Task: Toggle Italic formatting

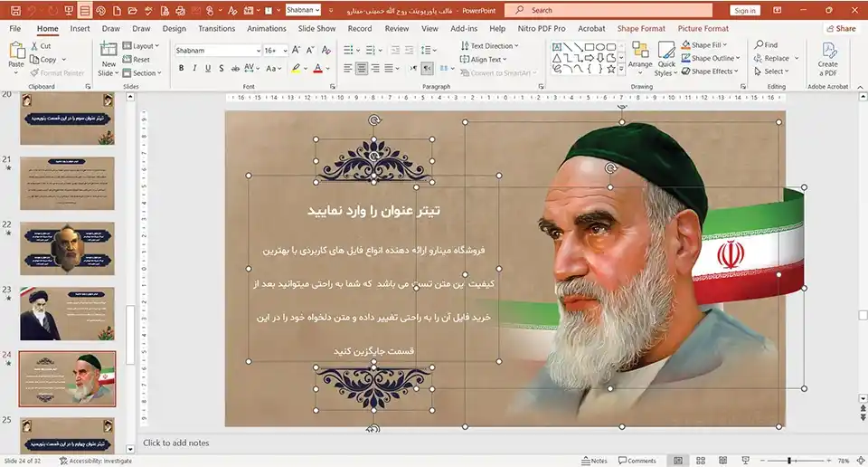Action: click(x=194, y=68)
